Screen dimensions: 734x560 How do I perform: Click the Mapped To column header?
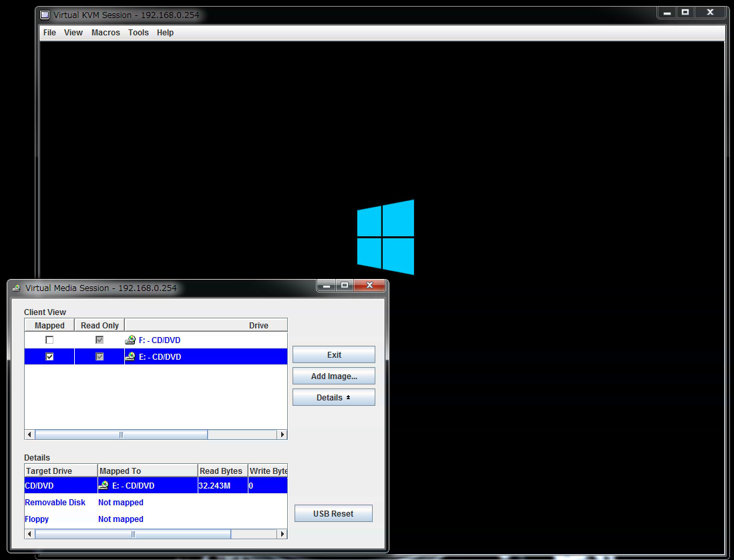point(148,471)
